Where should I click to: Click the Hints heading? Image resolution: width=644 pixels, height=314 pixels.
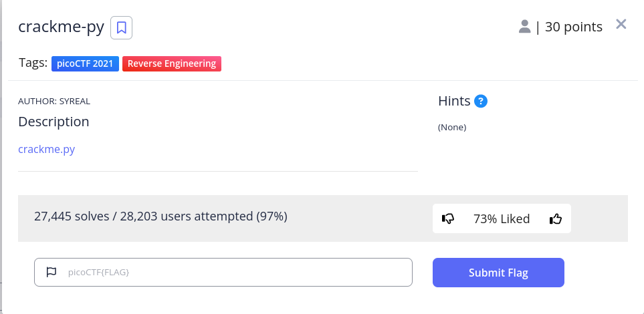pyautogui.click(x=454, y=101)
